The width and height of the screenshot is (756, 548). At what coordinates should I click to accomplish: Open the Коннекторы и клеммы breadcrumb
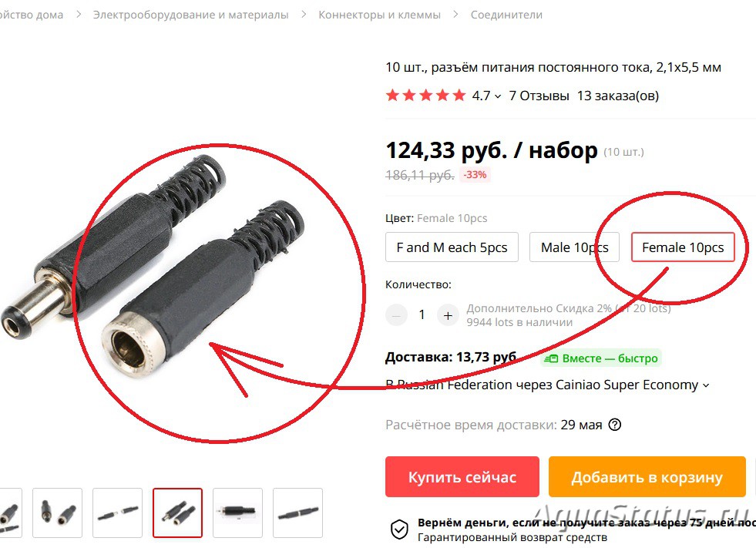click(x=379, y=15)
